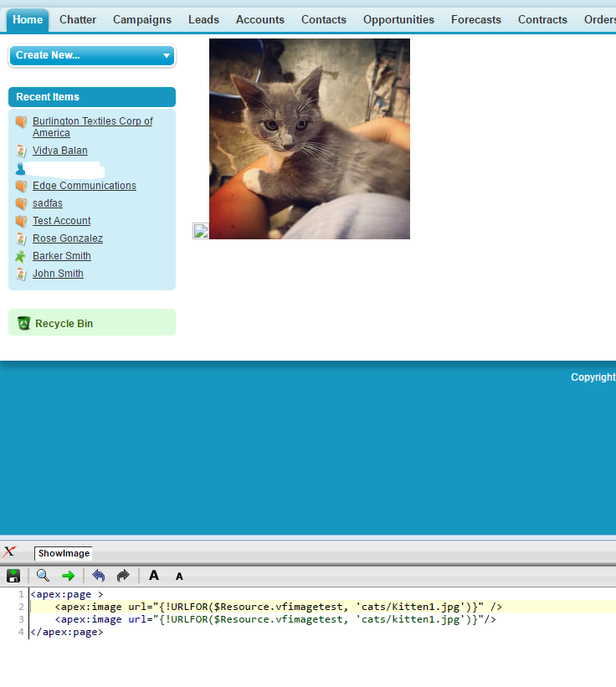
Task: Go to the Opportunities tab
Action: pos(398,19)
